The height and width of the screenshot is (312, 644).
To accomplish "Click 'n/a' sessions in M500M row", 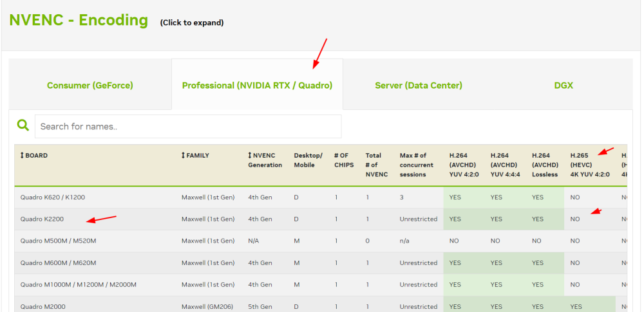I will (404, 241).
